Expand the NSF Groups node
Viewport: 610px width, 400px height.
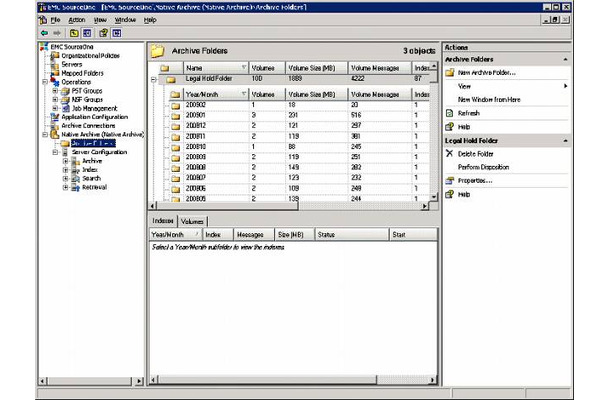55,100
